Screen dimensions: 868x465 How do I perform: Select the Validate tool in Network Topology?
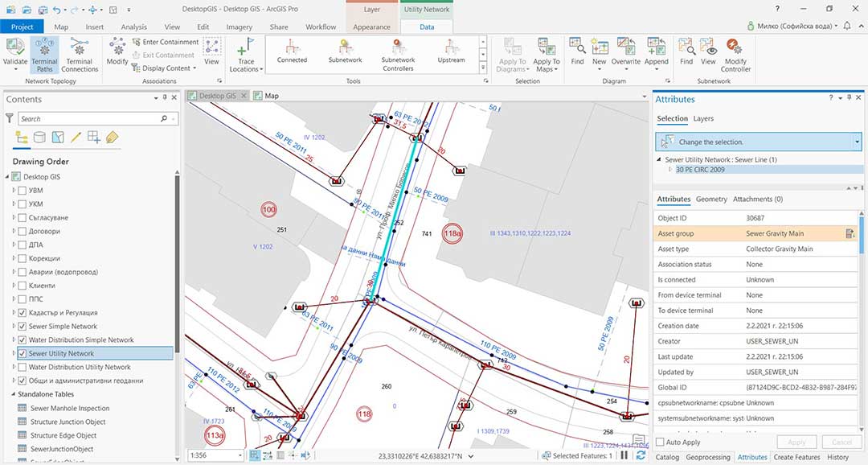click(x=15, y=52)
